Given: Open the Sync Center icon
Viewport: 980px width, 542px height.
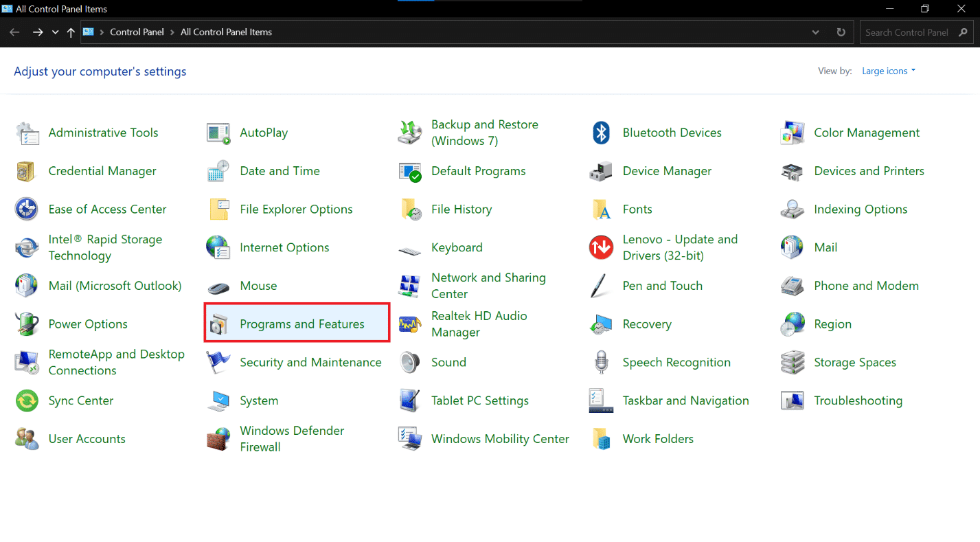Looking at the screenshot, I should pyautogui.click(x=27, y=401).
